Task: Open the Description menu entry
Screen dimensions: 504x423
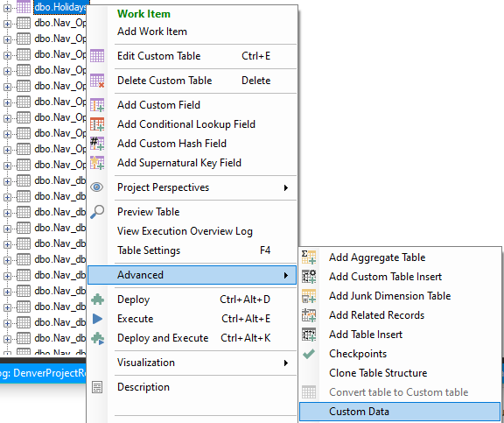Action: coord(143,387)
